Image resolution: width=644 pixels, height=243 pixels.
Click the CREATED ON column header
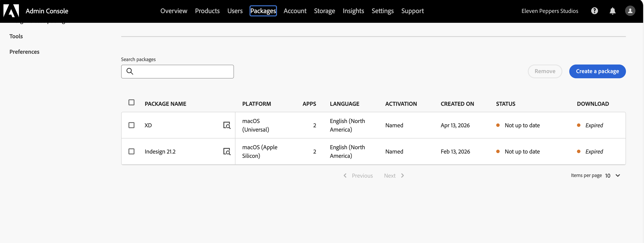457,104
